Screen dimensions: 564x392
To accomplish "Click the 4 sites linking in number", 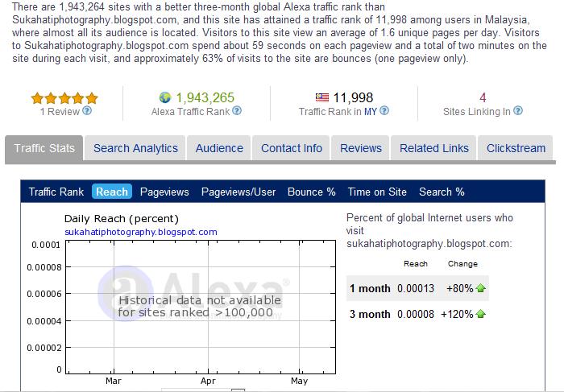I will 483,97.
